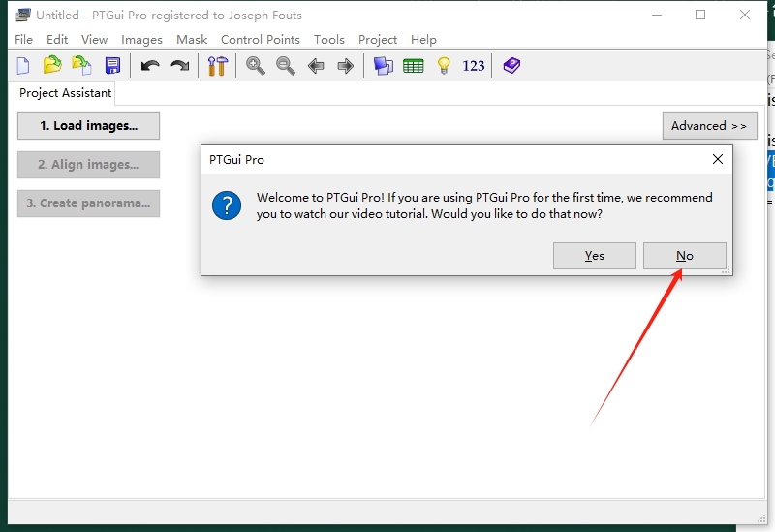
Task: Click the left arrow navigation icon
Action: point(316,66)
